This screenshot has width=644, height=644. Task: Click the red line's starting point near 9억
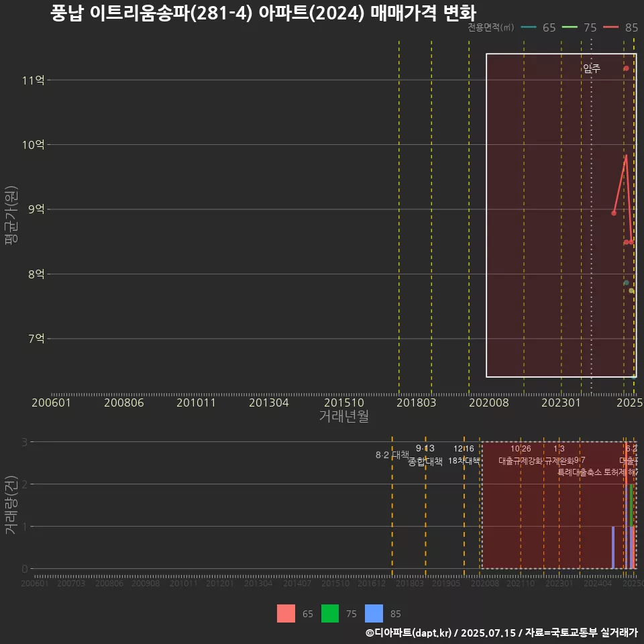point(614,213)
